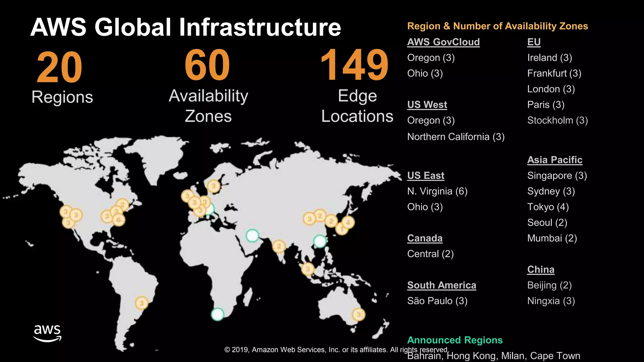
Task: Click Stockholm (3) text
Action: click(x=558, y=121)
